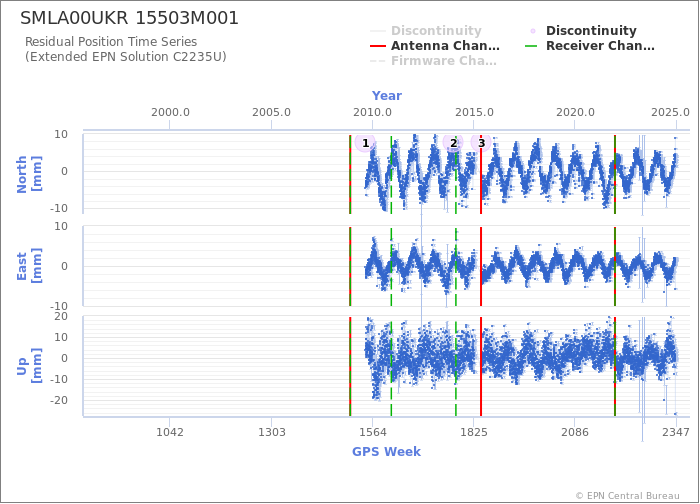Click the -20 tick on Up axis

(59, 400)
